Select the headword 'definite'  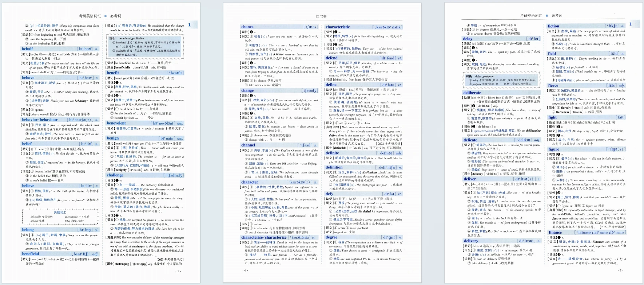pos(332,153)
